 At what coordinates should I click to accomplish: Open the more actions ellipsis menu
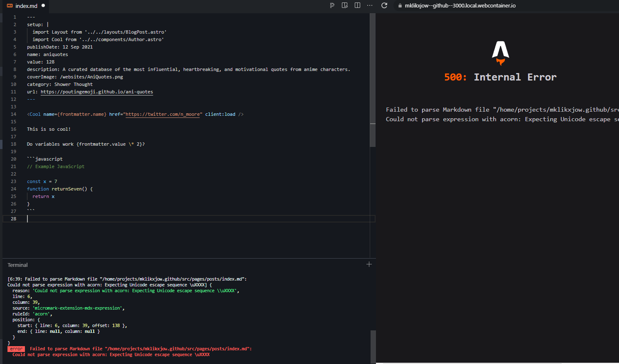tap(369, 5)
